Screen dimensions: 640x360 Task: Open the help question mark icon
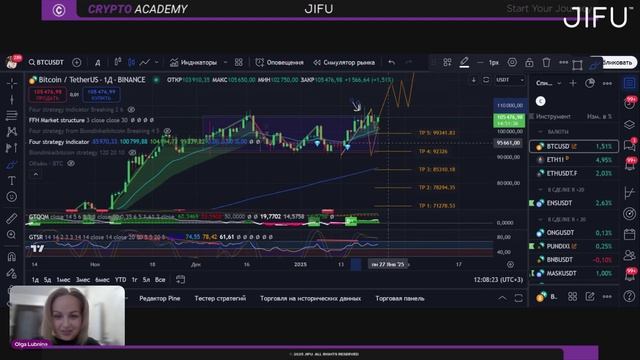pos(630,296)
